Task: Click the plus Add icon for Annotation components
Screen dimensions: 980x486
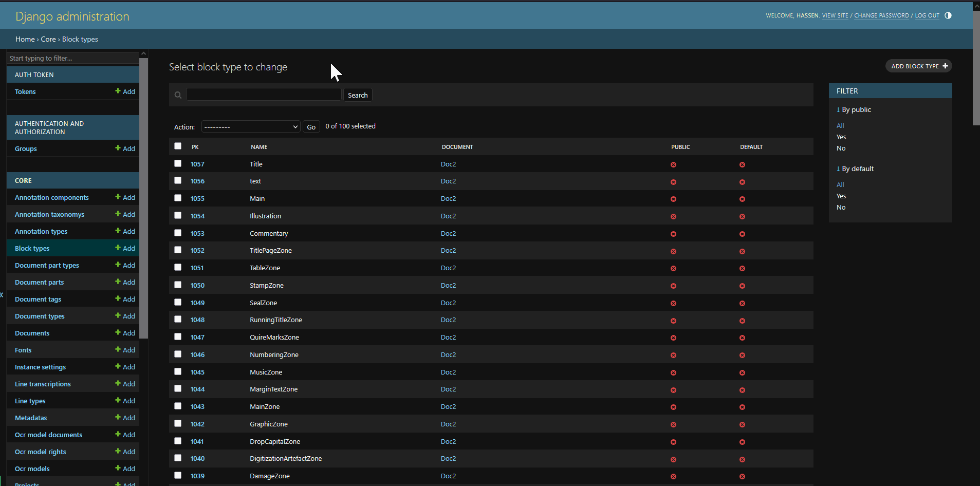Action: (118, 197)
